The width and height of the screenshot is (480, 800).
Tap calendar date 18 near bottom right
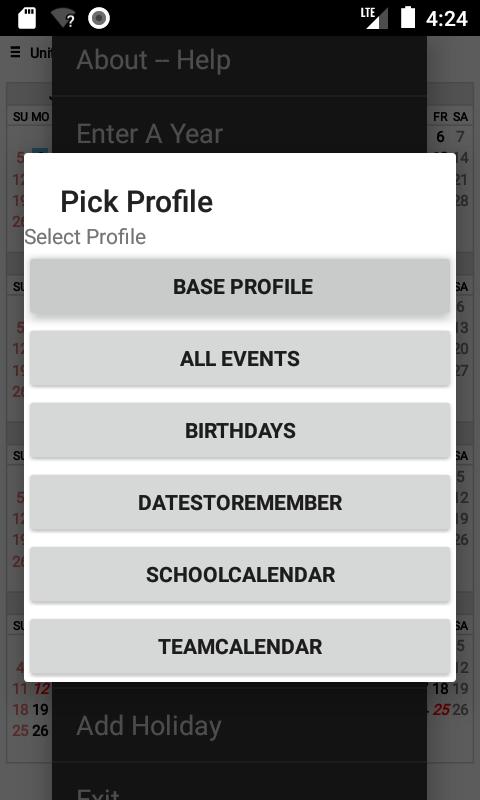pyautogui.click(x=440, y=689)
